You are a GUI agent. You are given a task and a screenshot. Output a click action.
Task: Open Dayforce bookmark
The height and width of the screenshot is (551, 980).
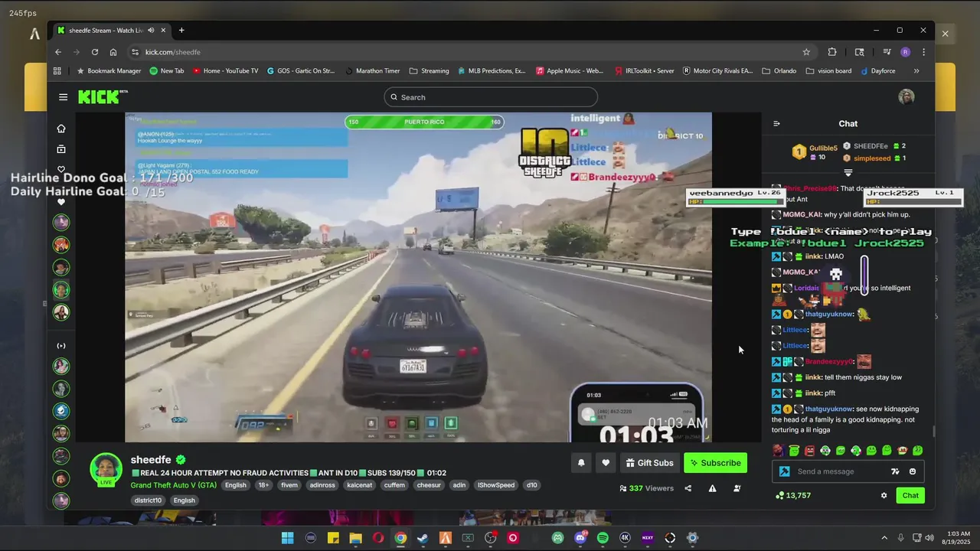[877, 71]
